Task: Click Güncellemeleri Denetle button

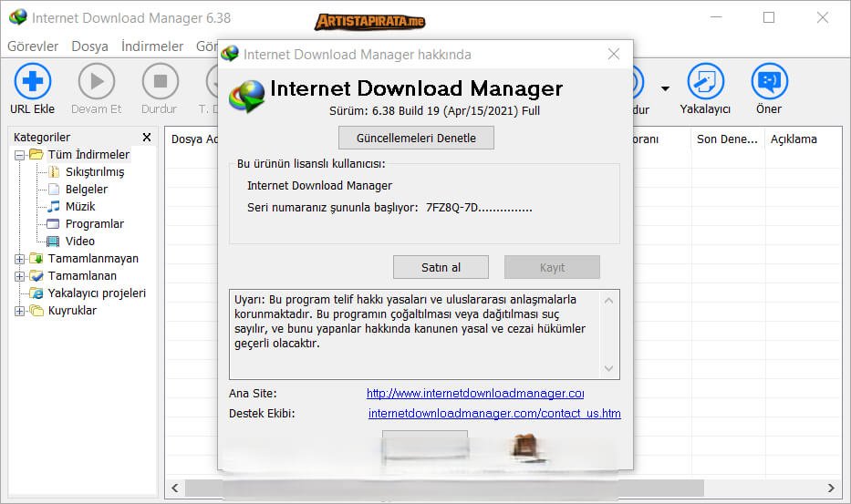Action: coord(416,138)
